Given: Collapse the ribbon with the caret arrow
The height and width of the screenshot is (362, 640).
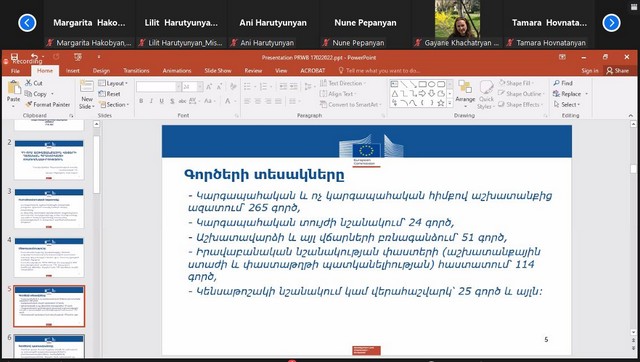Looking at the screenshot, I should pos(631,116).
